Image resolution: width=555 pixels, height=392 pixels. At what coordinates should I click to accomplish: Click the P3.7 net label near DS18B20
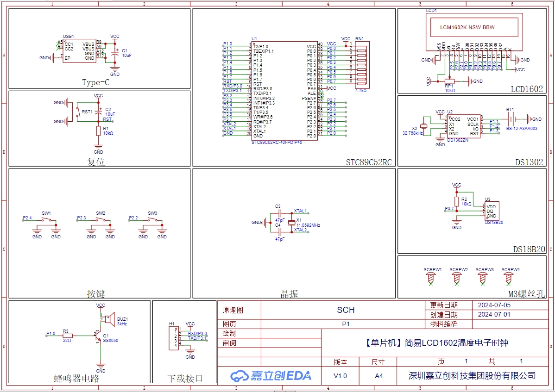click(449, 209)
